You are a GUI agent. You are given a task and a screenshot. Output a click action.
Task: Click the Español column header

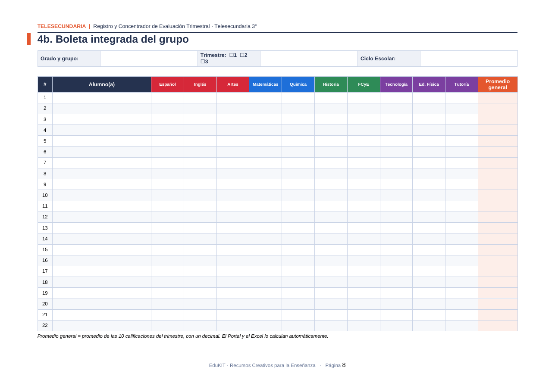[167, 84]
